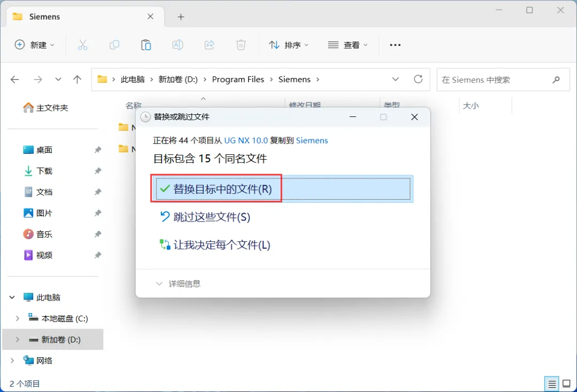Select 此电脑 in the navigation tree

coord(42,297)
